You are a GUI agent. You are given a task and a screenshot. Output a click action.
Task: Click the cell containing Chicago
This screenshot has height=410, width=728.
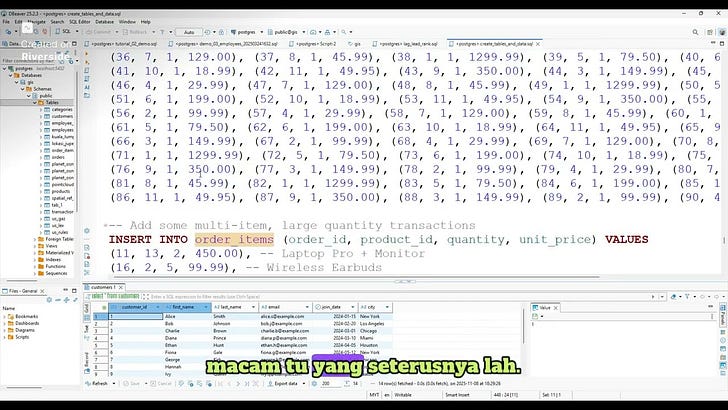point(375,331)
